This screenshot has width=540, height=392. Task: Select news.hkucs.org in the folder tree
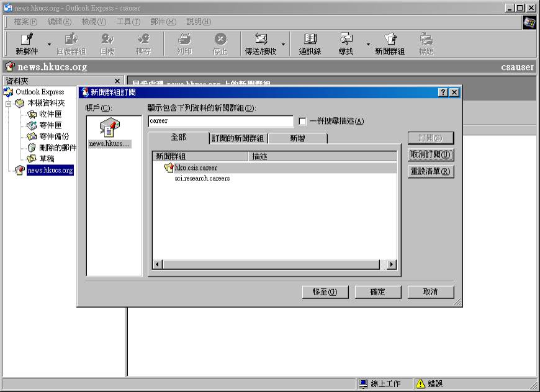click(50, 170)
